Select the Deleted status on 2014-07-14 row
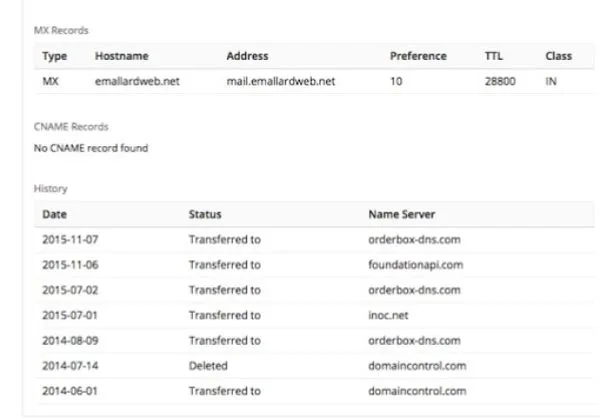Screen dimensions: 600x419 click(x=208, y=366)
